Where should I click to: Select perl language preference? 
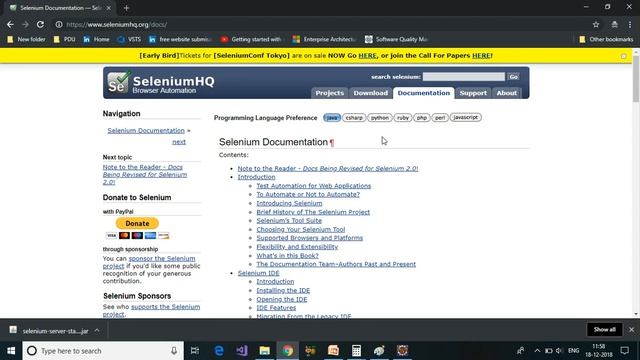[440, 118]
